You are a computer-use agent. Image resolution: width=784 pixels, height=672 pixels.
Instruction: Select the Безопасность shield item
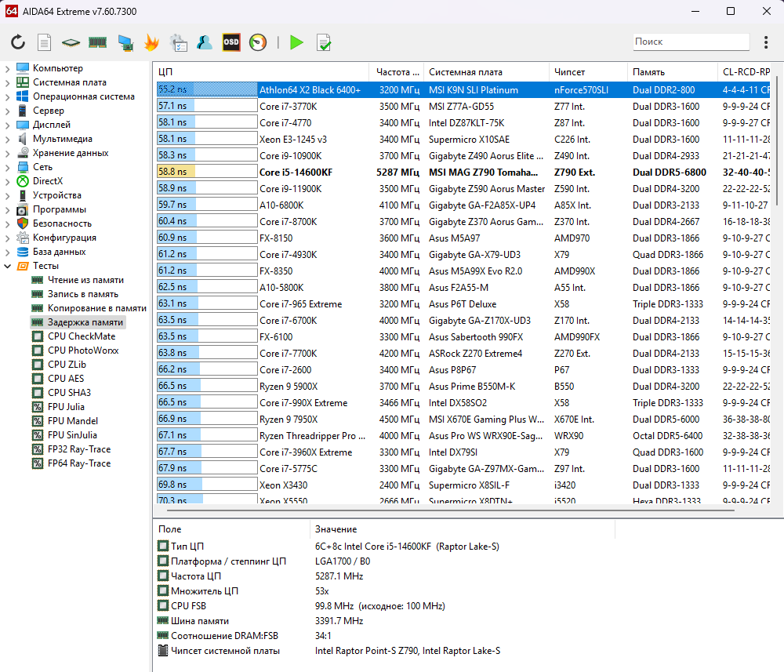pos(62,223)
